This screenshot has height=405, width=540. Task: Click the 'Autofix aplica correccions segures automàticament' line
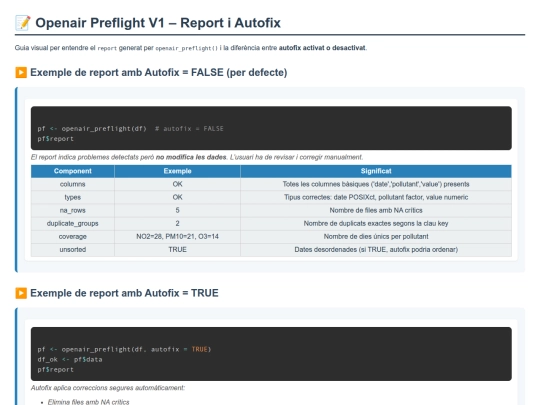pyautogui.click(x=108, y=388)
